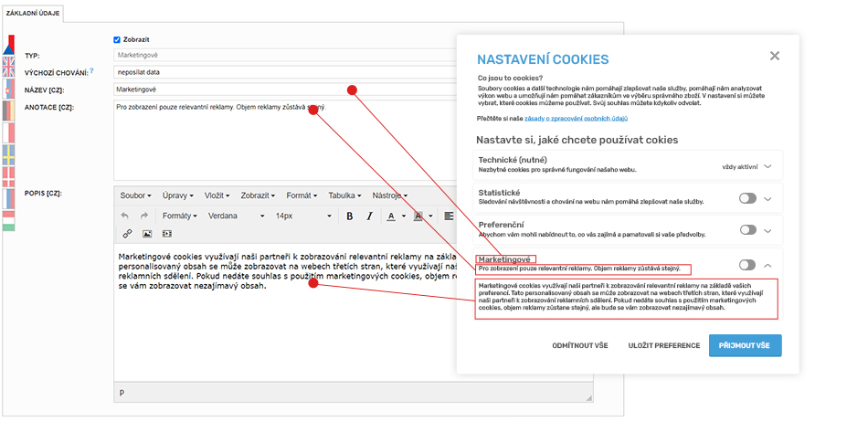Enable Marketingové cookies switch

(747, 265)
